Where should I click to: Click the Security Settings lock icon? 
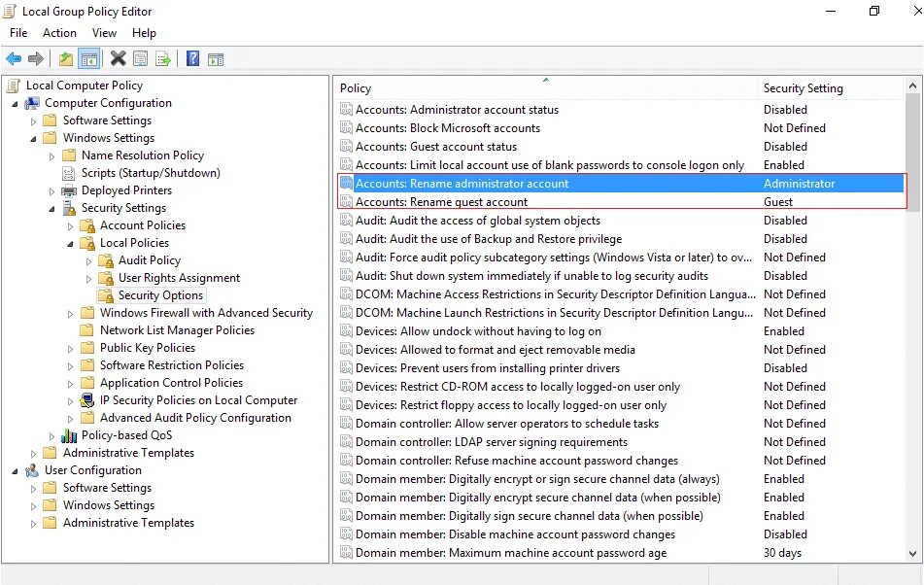coord(69,208)
